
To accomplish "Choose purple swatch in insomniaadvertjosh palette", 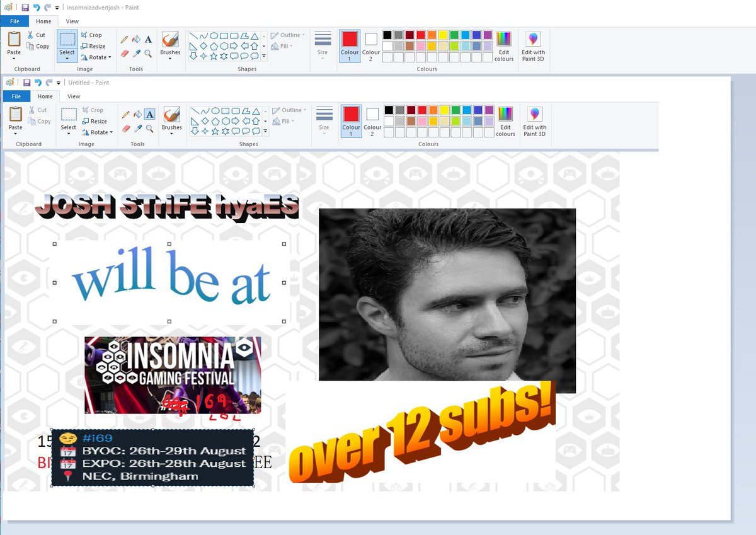I will point(488,35).
